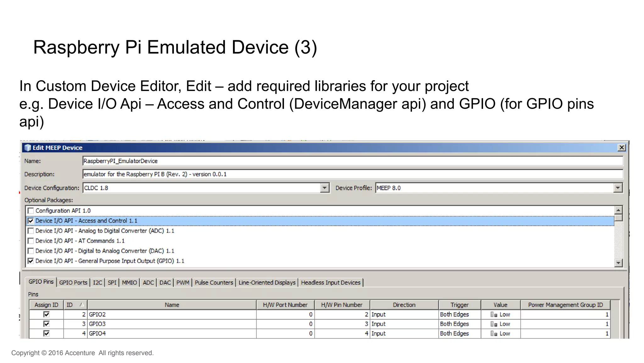The image size is (644, 363).
Task: Switch to Headless Input Devices tab
Action: (x=330, y=283)
